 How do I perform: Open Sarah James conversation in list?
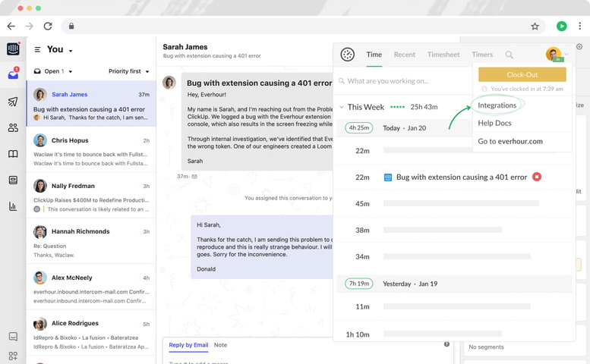91,103
